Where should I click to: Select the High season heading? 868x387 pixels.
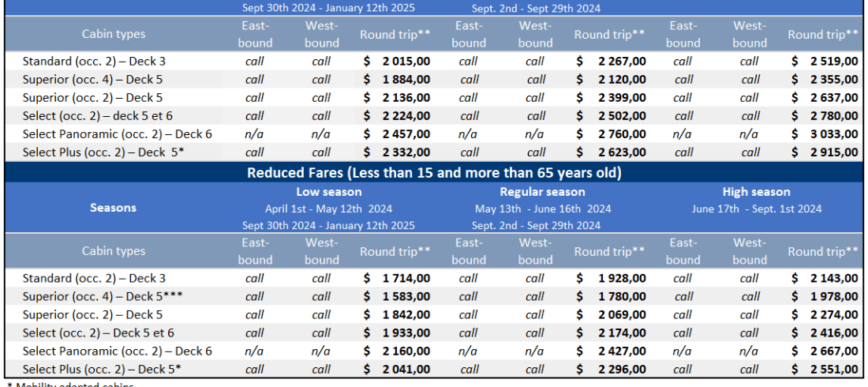[756, 192]
